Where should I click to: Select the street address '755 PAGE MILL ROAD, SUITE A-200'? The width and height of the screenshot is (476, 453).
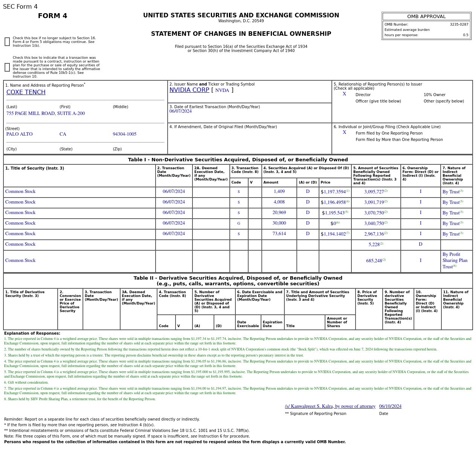coord(46,113)
